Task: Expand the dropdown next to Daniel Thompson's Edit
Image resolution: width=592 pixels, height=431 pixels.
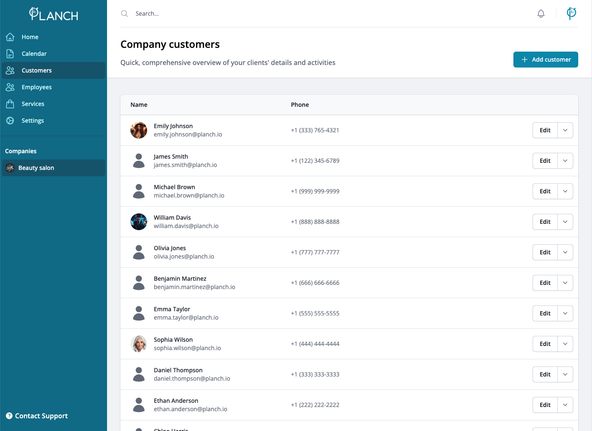Action: tap(565, 374)
